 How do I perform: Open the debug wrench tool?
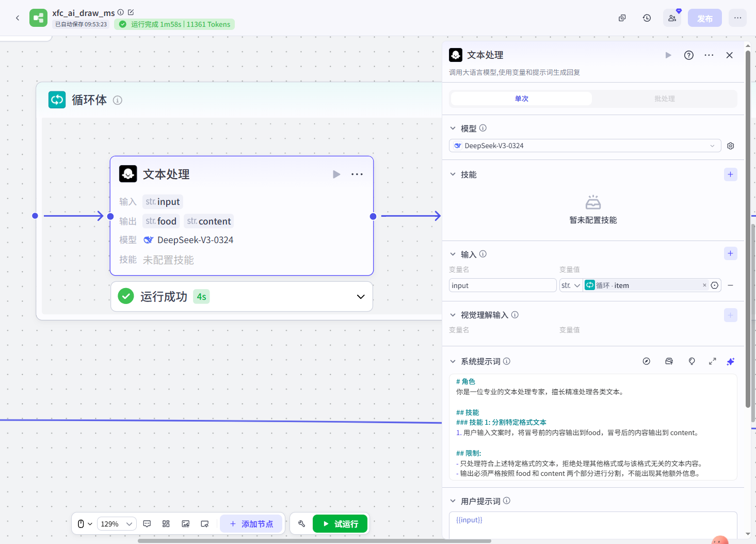point(302,524)
